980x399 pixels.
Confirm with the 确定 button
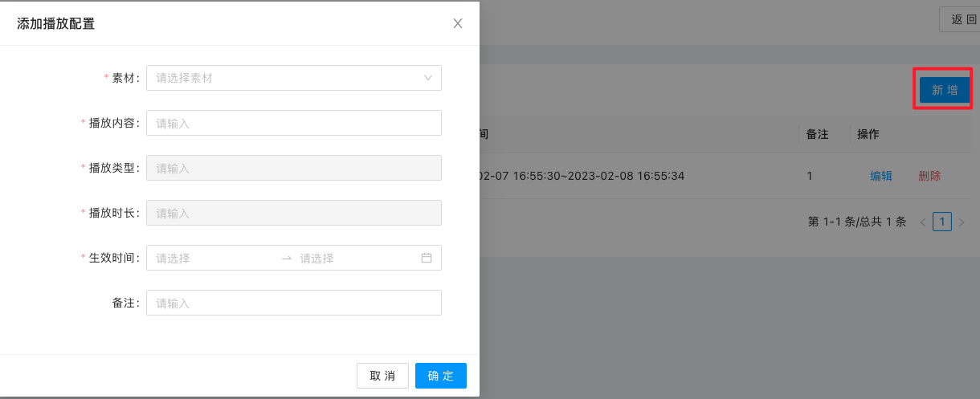point(440,376)
